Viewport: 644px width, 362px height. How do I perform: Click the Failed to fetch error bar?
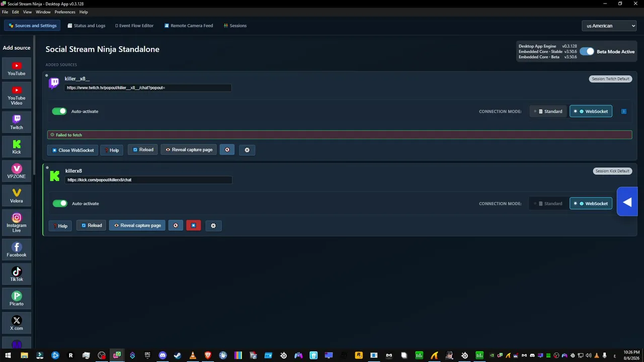(340, 135)
